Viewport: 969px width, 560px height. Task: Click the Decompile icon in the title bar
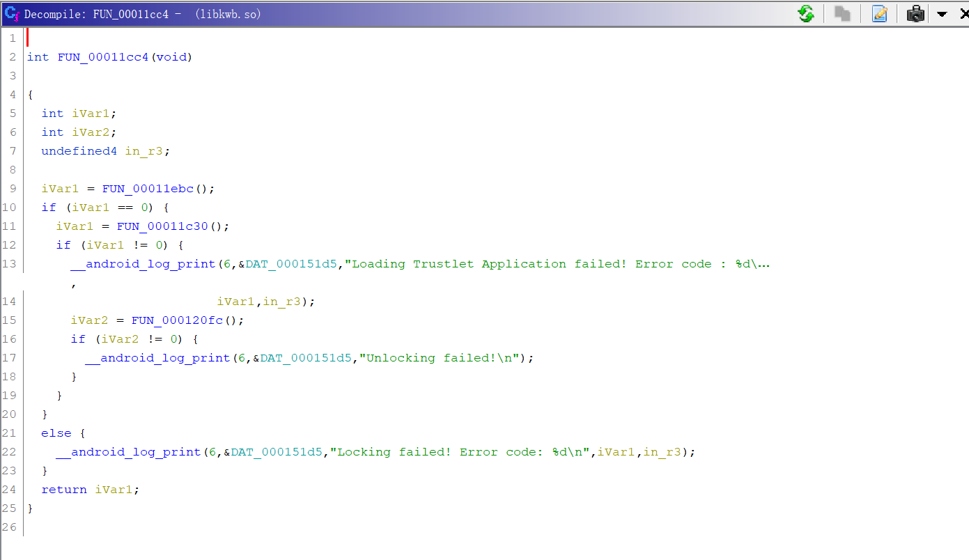pos(11,13)
